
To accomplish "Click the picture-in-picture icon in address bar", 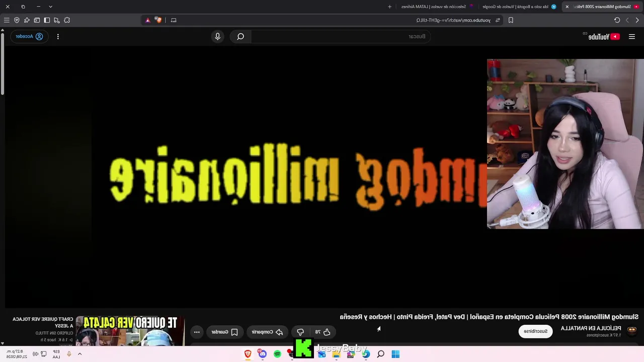I will click(174, 20).
